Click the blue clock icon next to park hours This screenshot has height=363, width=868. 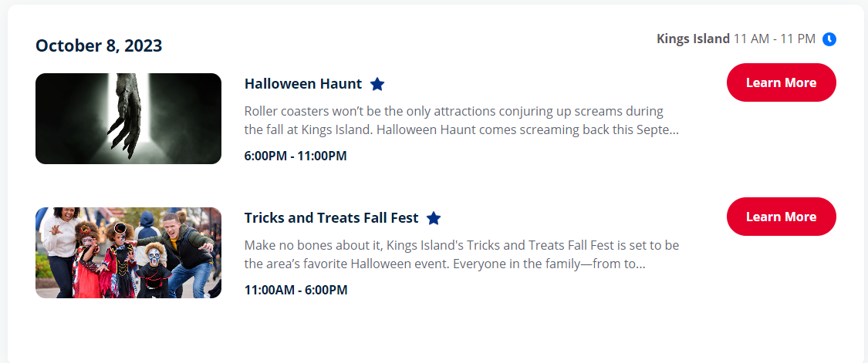pyautogui.click(x=829, y=39)
